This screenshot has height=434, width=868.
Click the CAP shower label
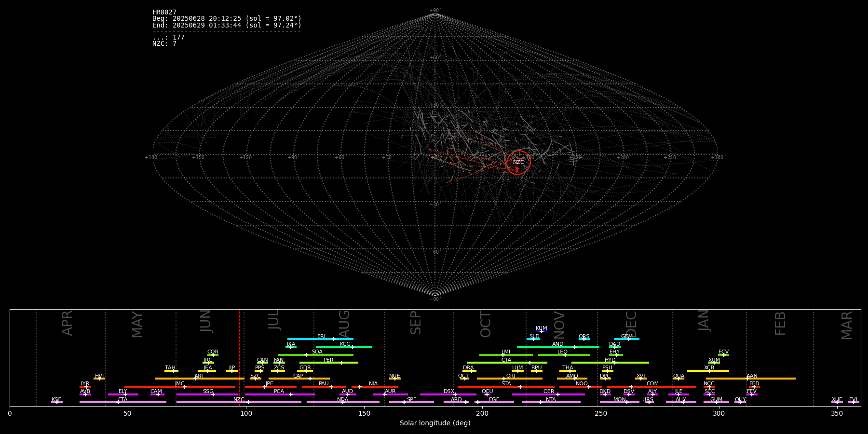coord(298,376)
